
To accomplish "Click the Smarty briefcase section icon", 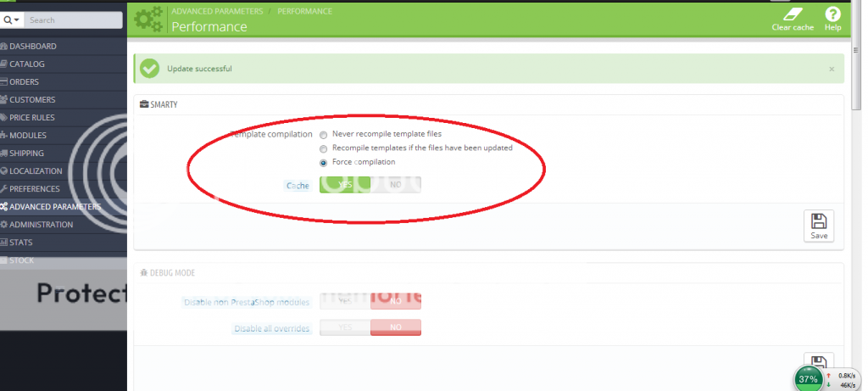I will pos(144,104).
